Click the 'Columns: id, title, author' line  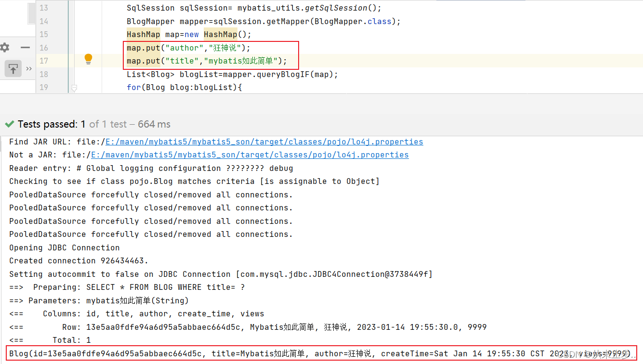click(137, 313)
